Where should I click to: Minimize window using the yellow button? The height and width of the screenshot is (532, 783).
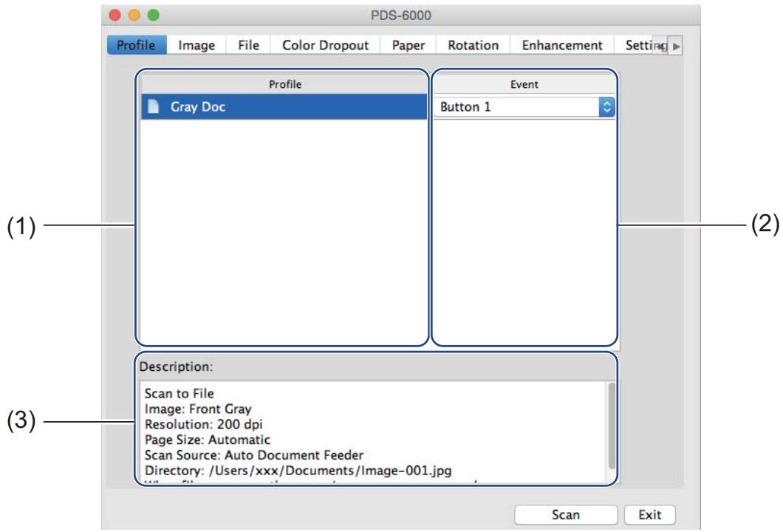[134, 16]
